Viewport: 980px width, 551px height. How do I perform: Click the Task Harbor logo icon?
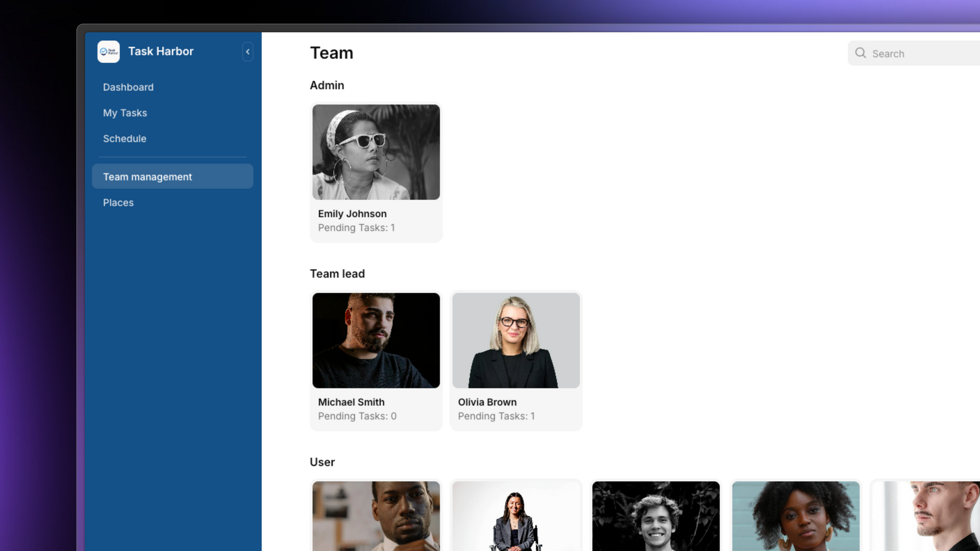coord(108,52)
